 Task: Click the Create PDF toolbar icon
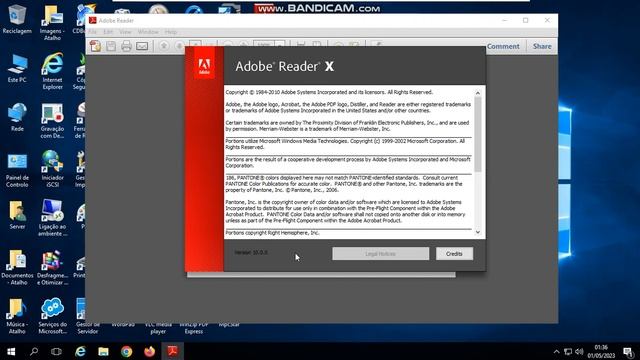(x=96, y=46)
